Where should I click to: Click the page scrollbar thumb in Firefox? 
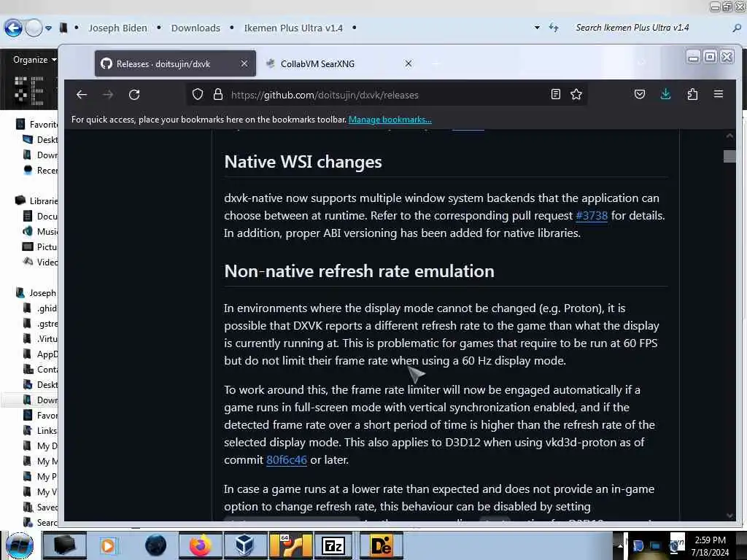(729, 156)
